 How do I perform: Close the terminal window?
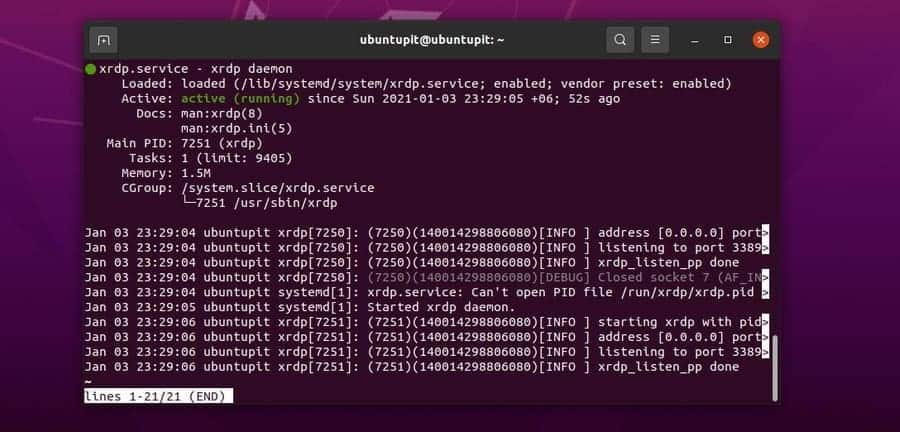click(761, 40)
